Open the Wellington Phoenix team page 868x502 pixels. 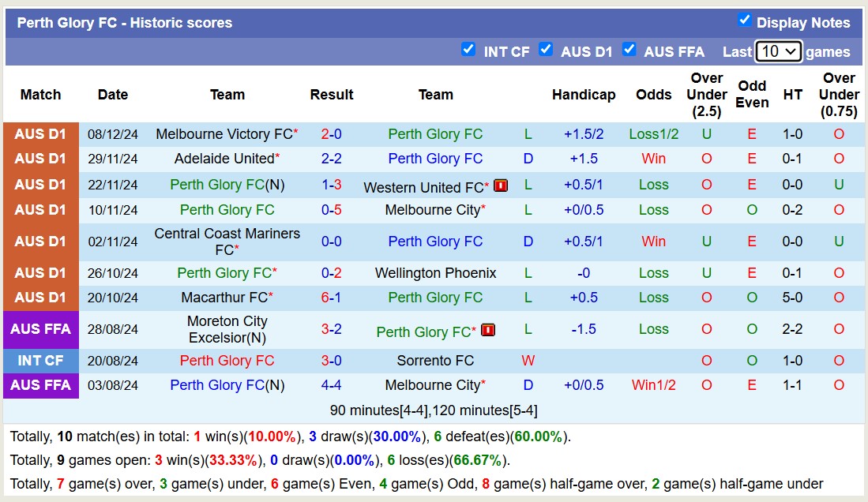coord(435,273)
